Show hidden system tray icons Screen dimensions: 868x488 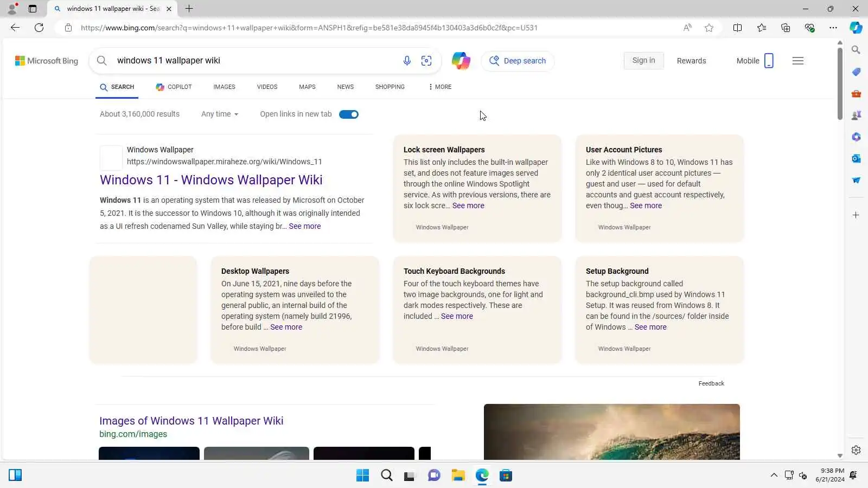(x=774, y=476)
